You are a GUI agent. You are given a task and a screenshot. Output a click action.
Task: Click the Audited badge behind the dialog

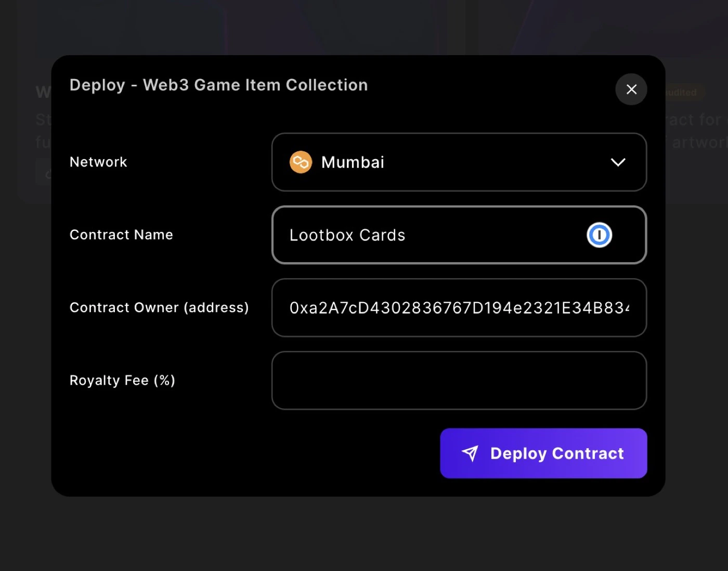[679, 92]
